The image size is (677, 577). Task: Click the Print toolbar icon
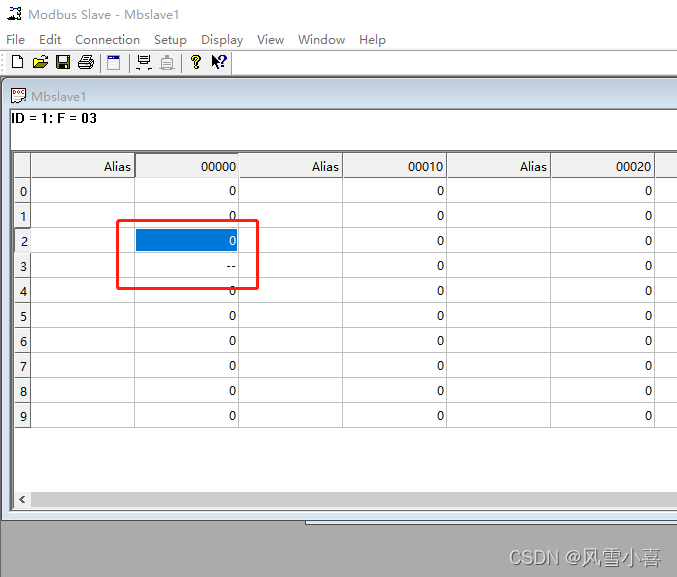click(86, 62)
